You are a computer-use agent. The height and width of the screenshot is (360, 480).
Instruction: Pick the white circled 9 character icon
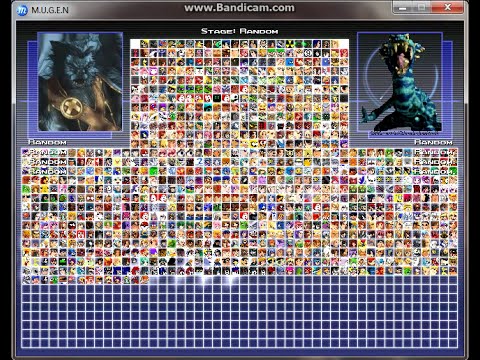(308, 53)
